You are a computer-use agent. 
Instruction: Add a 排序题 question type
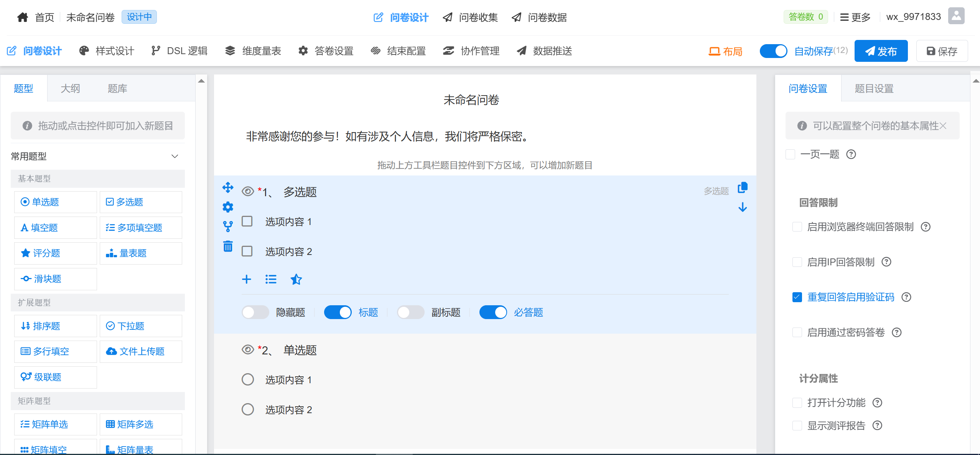coord(56,326)
